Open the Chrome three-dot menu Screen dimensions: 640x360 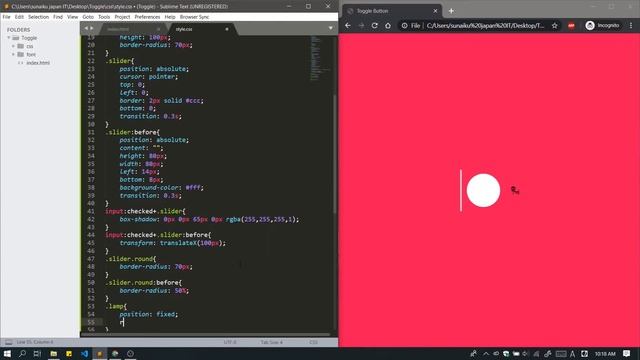pyautogui.click(x=631, y=25)
